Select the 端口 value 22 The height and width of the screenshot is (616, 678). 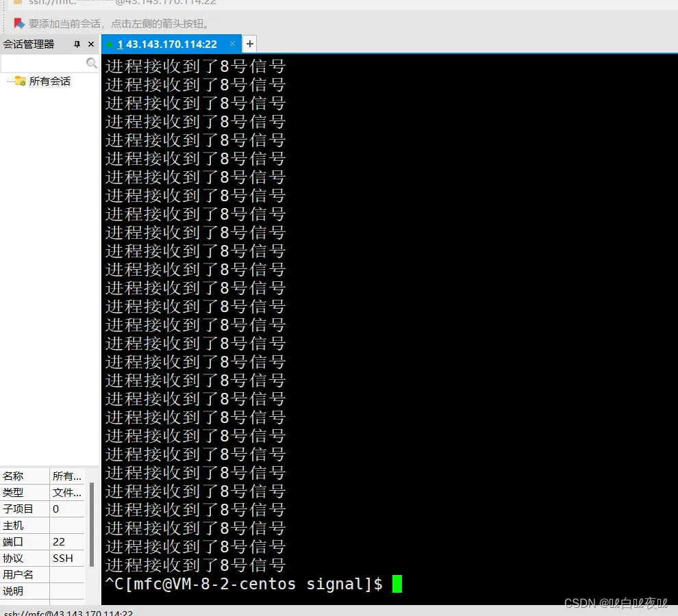click(x=59, y=541)
